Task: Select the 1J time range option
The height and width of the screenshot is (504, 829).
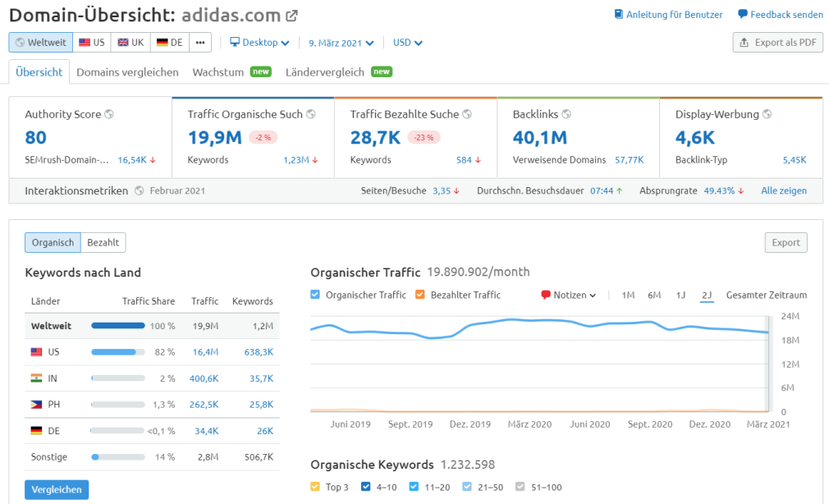Action: pos(680,296)
